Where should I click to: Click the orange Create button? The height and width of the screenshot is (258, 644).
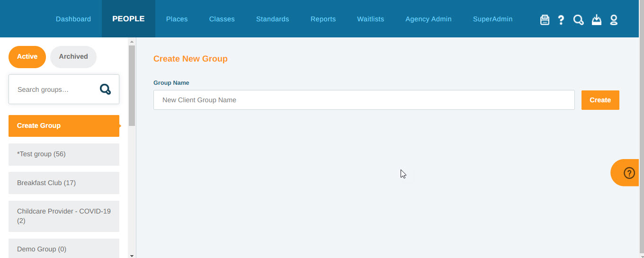(x=600, y=100)
